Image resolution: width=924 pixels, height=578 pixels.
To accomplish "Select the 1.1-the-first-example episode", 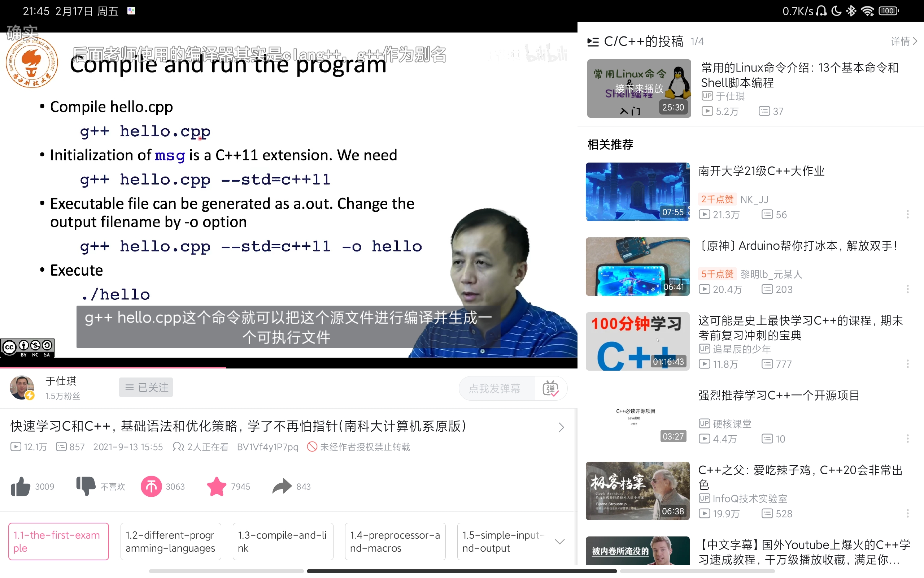I will (59, 541).
